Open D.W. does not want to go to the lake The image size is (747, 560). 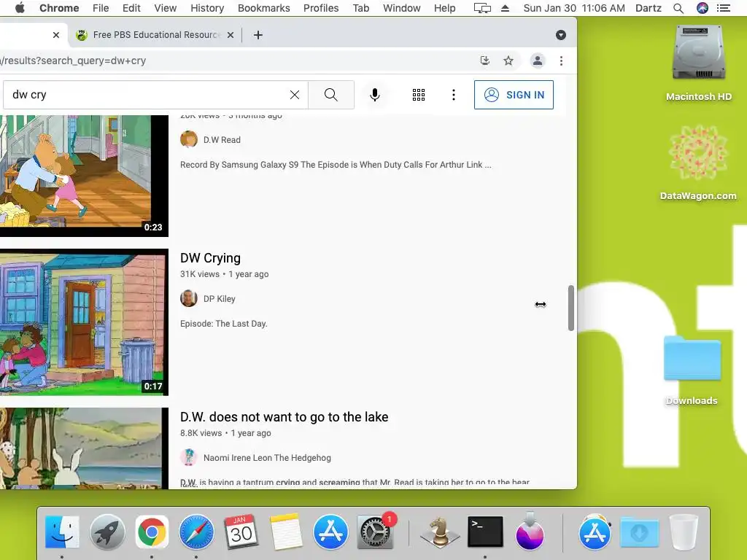point(284,417)
